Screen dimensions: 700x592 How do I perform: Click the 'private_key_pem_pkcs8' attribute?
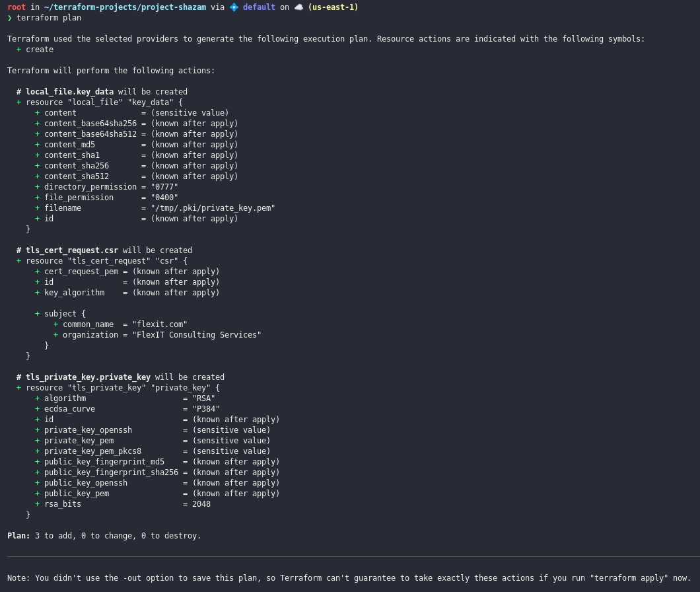93,451
